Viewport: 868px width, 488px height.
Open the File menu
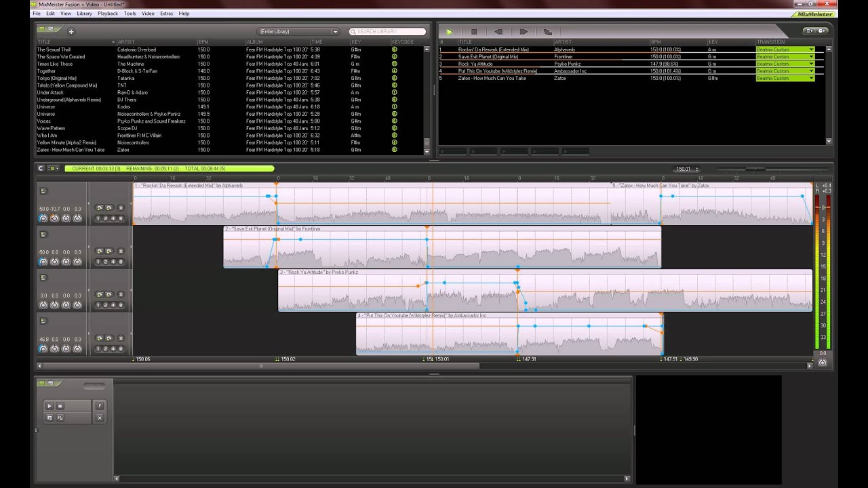pos(37,14)
